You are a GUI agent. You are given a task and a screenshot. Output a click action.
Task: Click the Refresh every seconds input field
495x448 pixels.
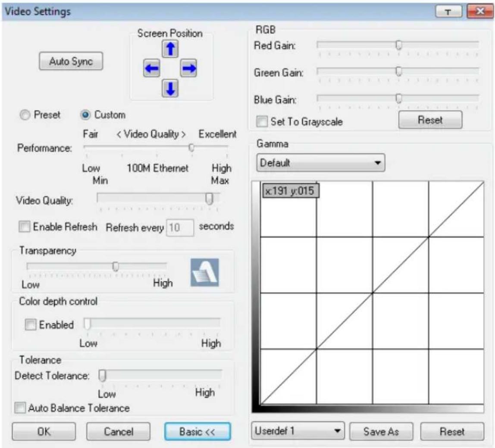click(180, 227)
